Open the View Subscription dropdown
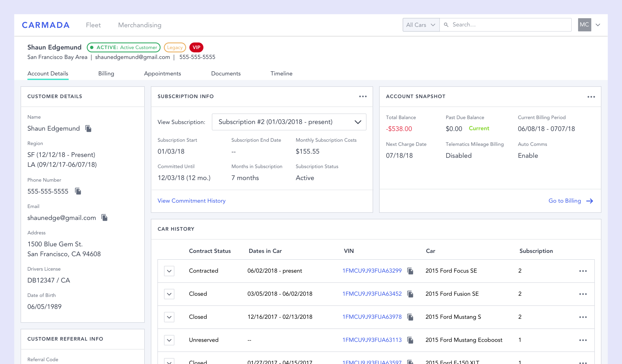Viewport: 622px width, 364px height. click(289, 122)
